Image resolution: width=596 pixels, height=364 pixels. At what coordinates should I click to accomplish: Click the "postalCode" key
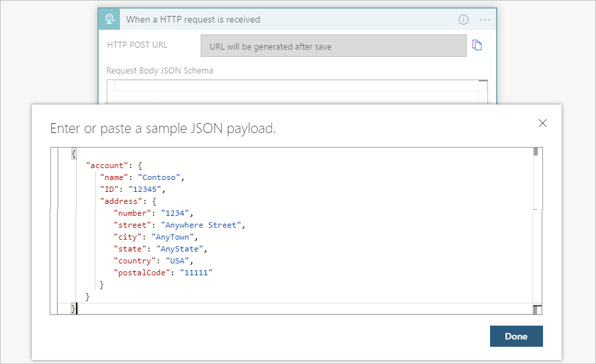coord(142,273)
